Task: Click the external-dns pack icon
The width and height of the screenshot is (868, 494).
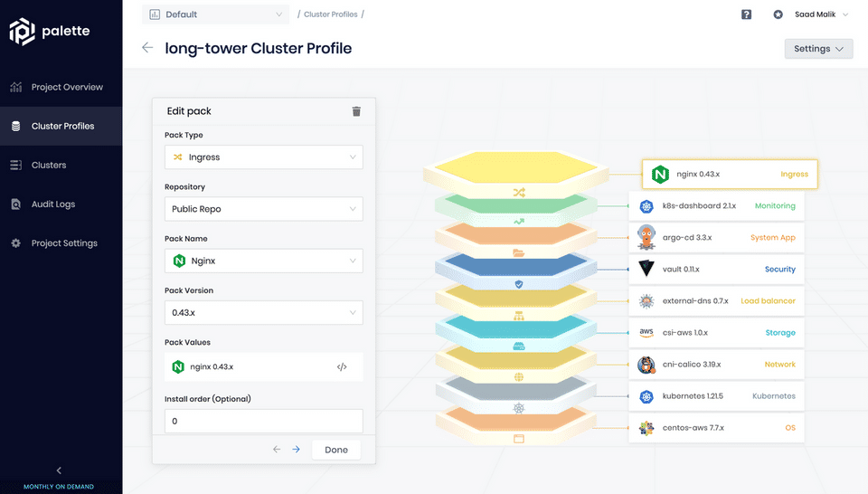Action: click(646, 300)
